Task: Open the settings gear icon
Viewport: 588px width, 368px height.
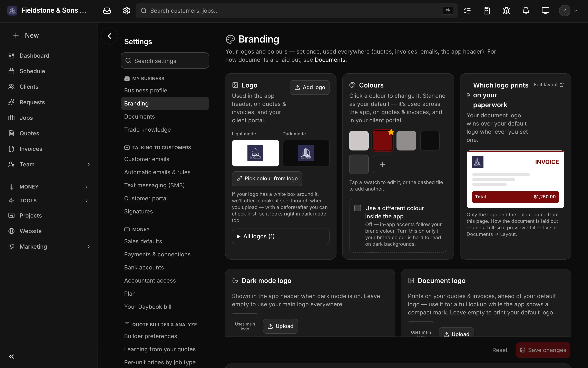Action: 126,11
